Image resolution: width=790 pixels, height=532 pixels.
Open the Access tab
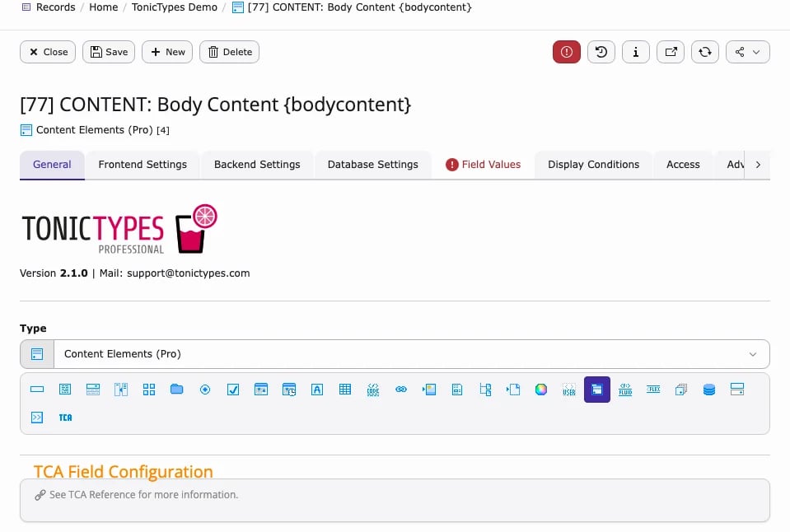pyautogui.click(x=683, y=165)
